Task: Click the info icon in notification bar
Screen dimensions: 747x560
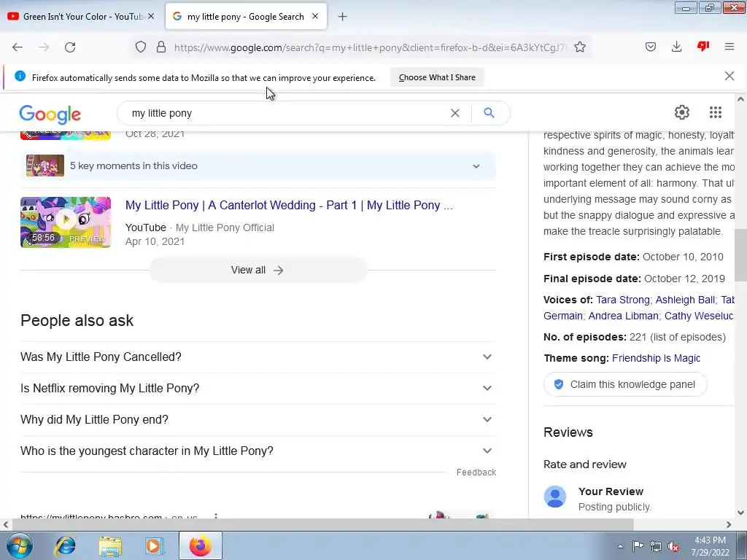Action: [x=20, y=76]
